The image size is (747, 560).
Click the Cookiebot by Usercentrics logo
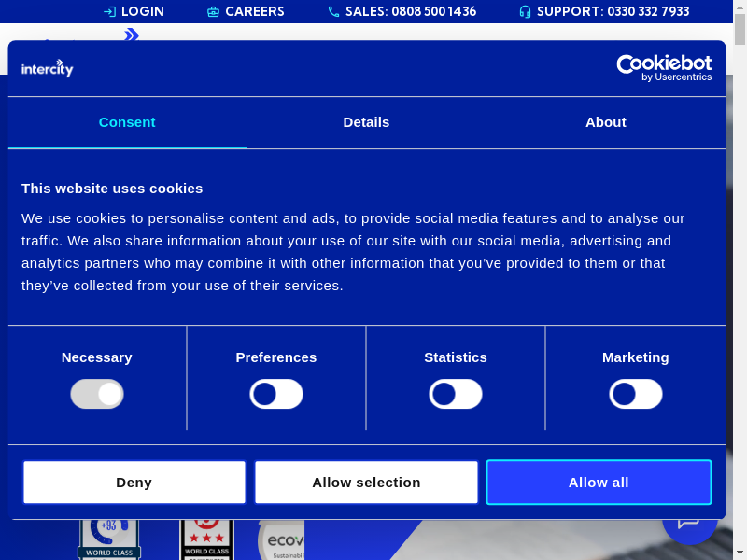[664, 67]
